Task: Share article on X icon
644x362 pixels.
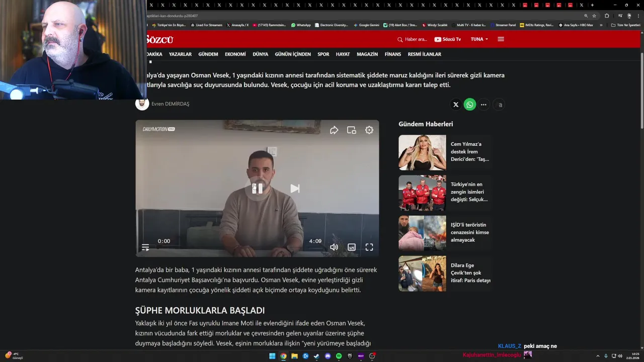Action: 456,105
